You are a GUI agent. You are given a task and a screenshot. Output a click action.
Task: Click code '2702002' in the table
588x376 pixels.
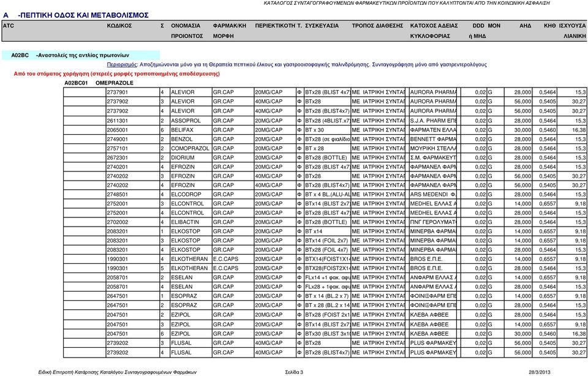[118, 222]
